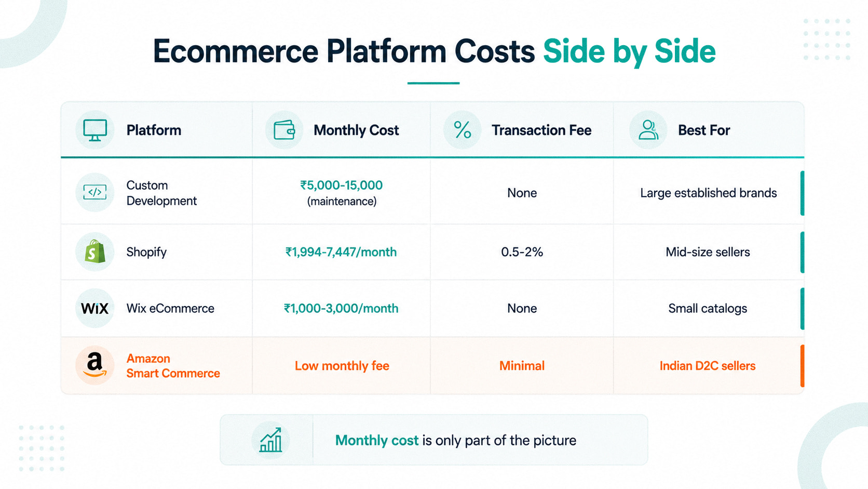Viewport: 868px width, 489px height.
Task: Click the Amazon logo
Action: pyautogui.click(x=95, y=365)
